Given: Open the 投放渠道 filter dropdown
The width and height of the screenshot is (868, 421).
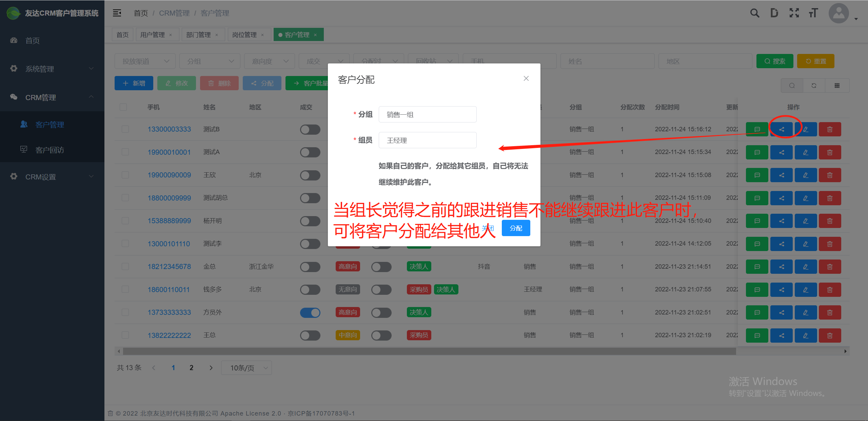Looking at the screenshot, I should 145,61.
